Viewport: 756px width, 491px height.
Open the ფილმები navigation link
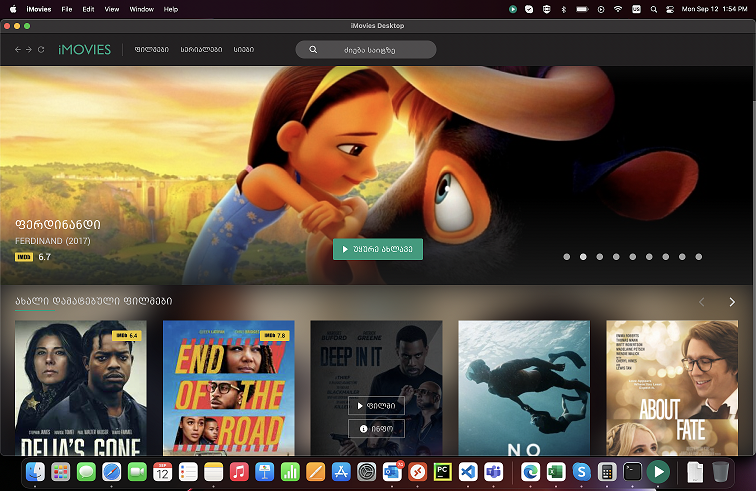click(151, 50)
